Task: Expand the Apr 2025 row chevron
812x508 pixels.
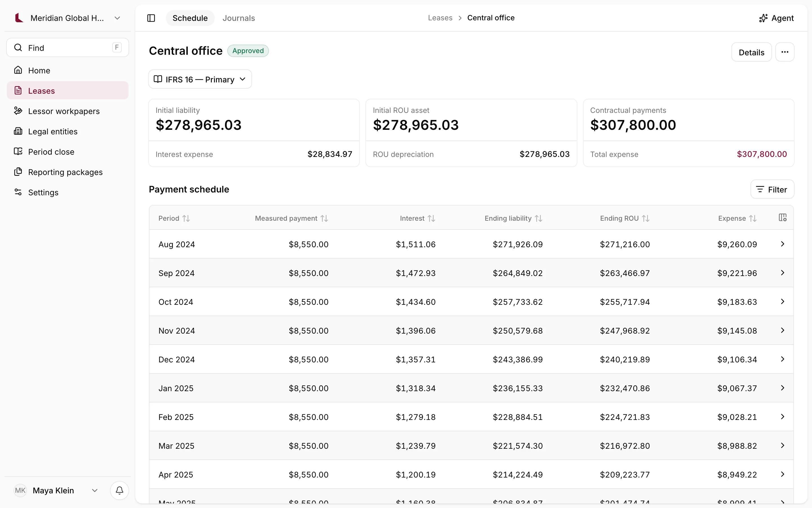Action: (782, 474)
